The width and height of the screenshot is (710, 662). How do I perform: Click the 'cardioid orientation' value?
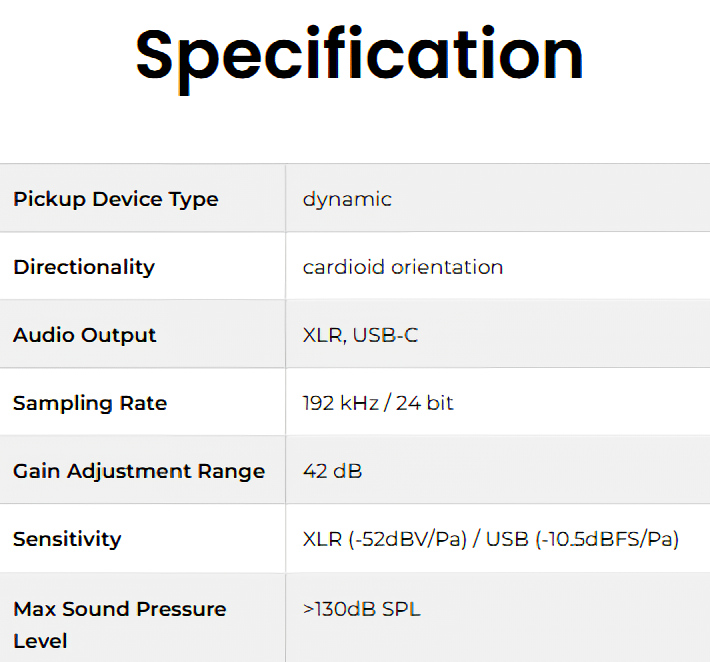(403, 267)
